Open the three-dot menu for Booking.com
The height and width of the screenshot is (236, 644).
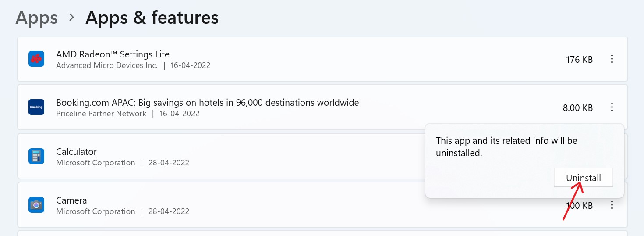612,107
